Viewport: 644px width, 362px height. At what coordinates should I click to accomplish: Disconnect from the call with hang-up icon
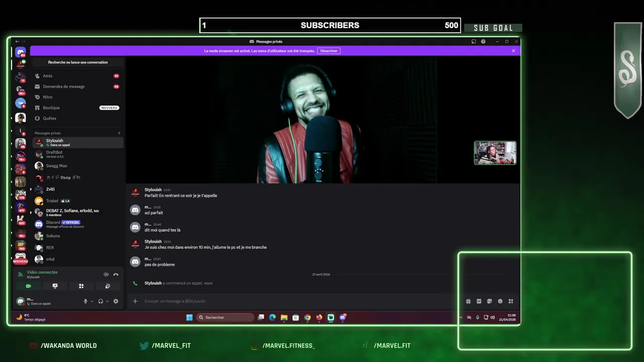point(116,275)
